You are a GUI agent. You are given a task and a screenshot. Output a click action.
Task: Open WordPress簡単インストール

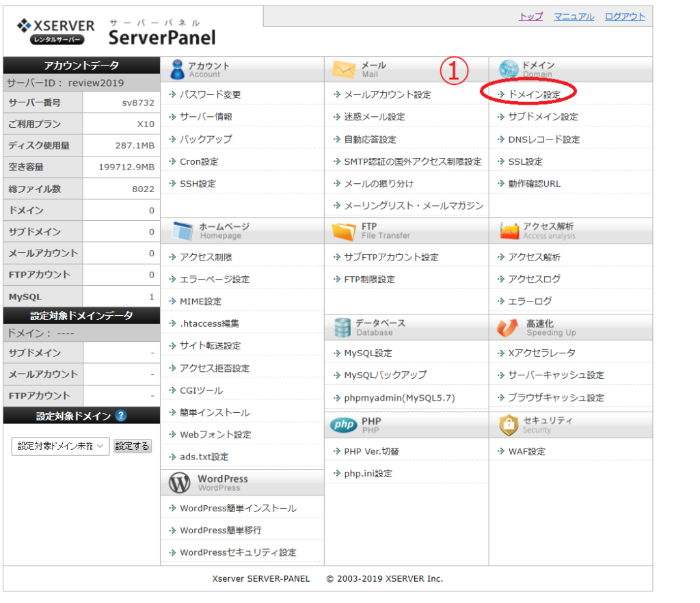click(238, 509)
